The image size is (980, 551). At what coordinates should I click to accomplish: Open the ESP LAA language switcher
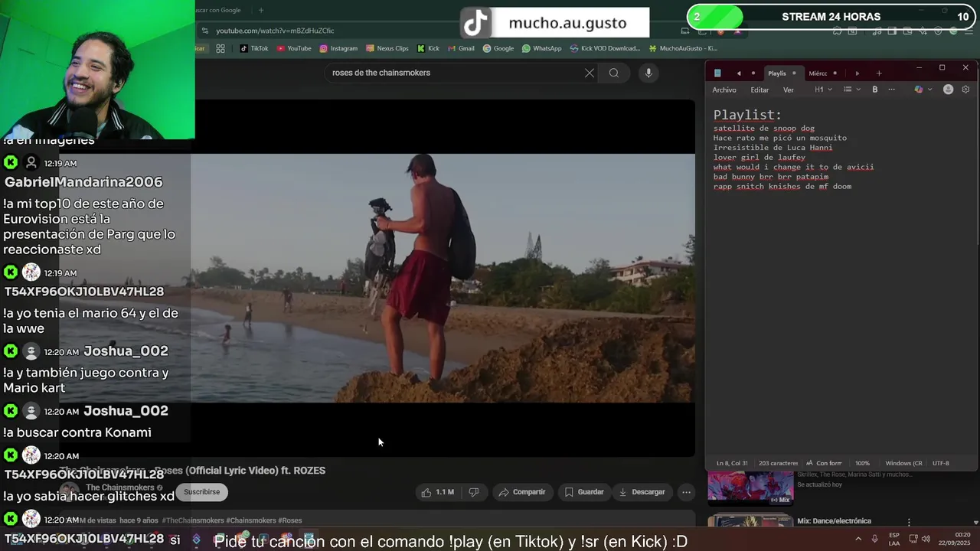(x=894, y=539)
